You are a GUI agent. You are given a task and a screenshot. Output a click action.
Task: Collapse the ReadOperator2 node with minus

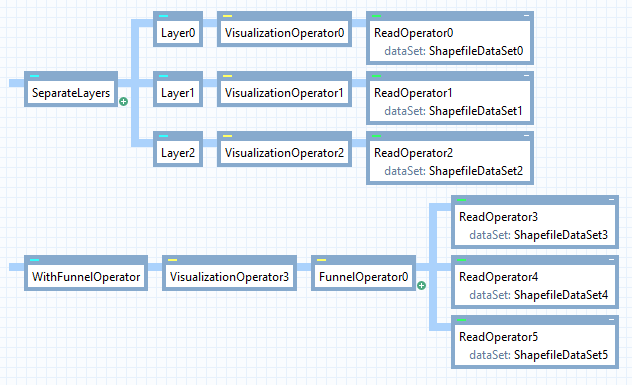pyautogui.click(x=526, y=135)
